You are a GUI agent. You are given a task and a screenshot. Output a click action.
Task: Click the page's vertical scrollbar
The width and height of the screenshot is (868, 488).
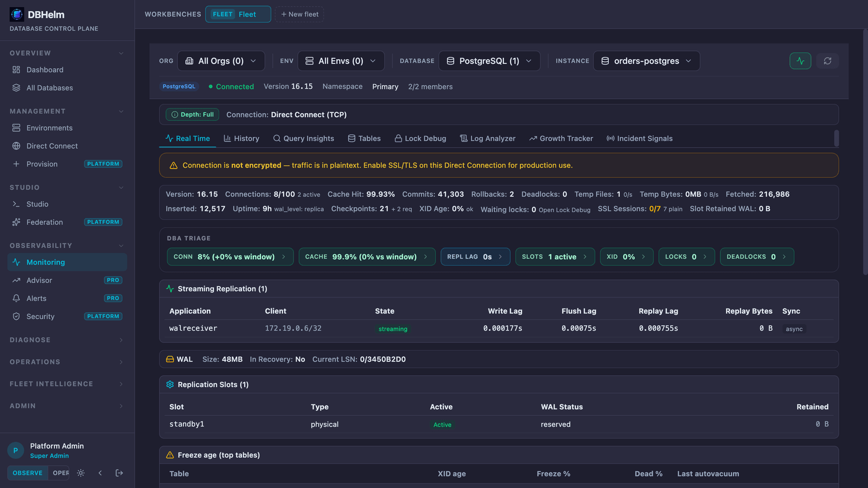click(x=865, y=152)
